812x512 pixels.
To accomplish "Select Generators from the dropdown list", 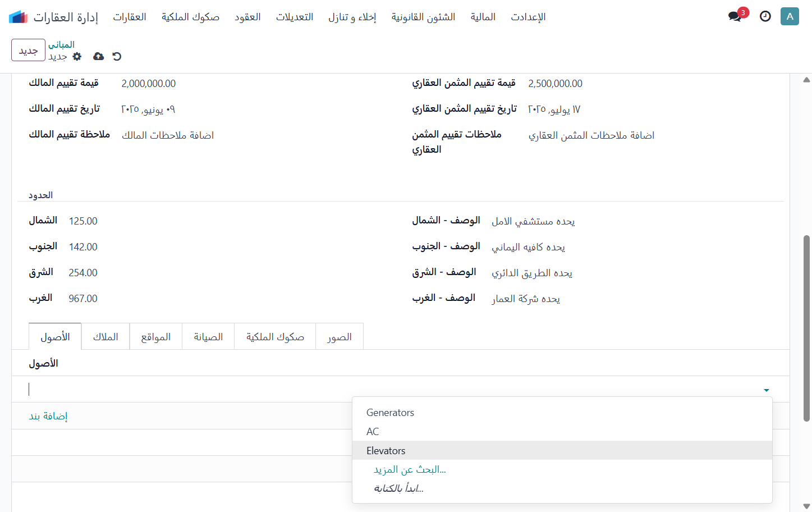I will [562, 413].
